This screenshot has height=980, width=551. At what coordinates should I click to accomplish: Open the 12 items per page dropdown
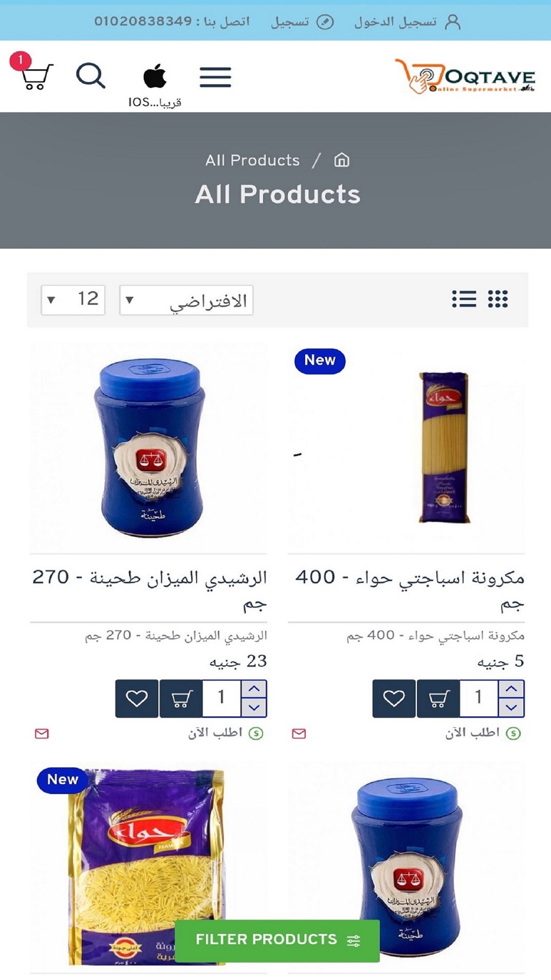73,300
